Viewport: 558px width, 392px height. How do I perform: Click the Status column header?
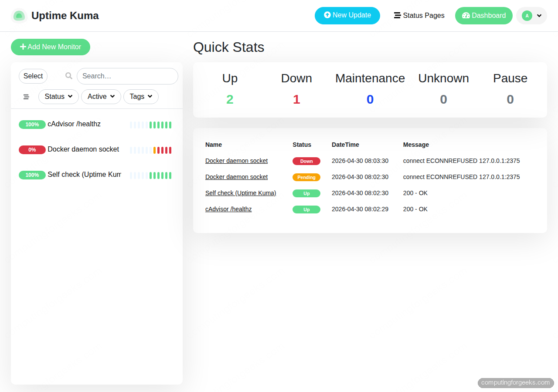(x=302, y=145)
